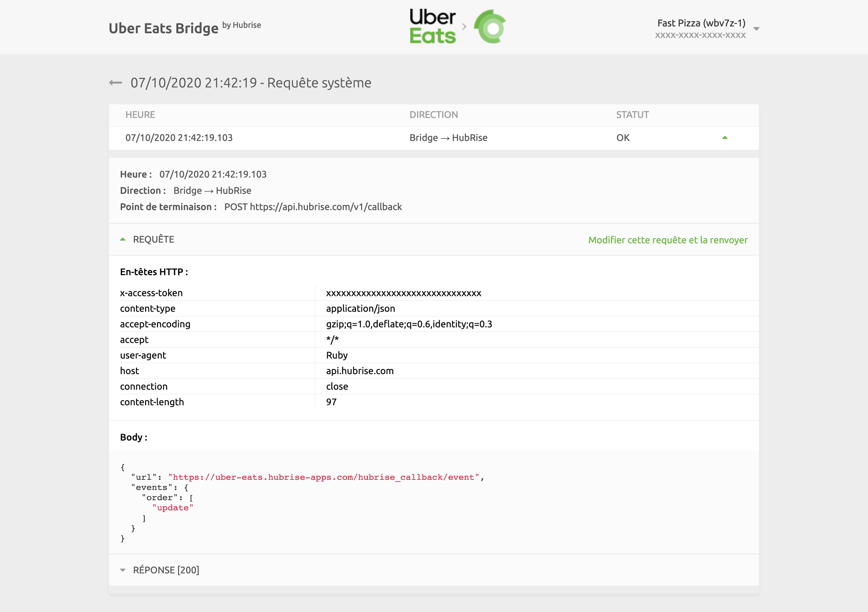Click the application/json header value

pos(360,309)
